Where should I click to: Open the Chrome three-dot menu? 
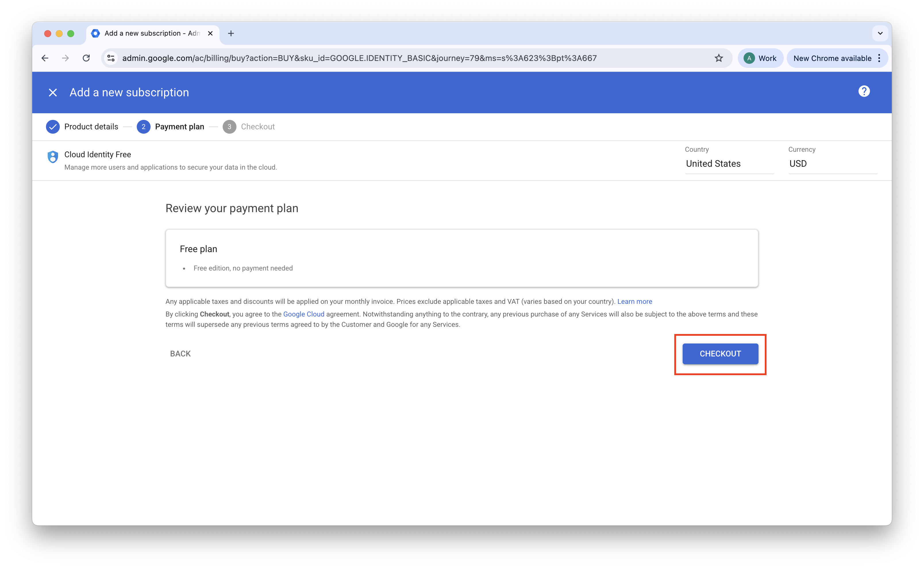click(x=879, y=58)
